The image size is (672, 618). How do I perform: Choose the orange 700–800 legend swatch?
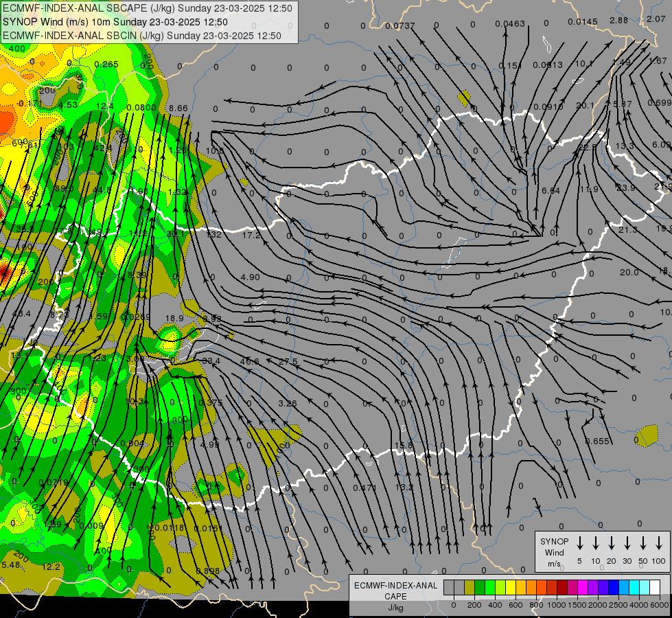coord(531,587)
